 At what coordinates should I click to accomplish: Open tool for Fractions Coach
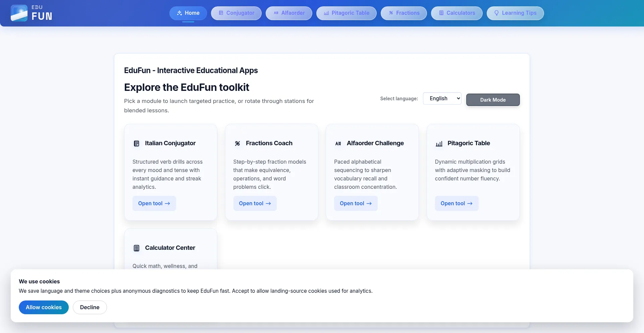click(255, 204)
